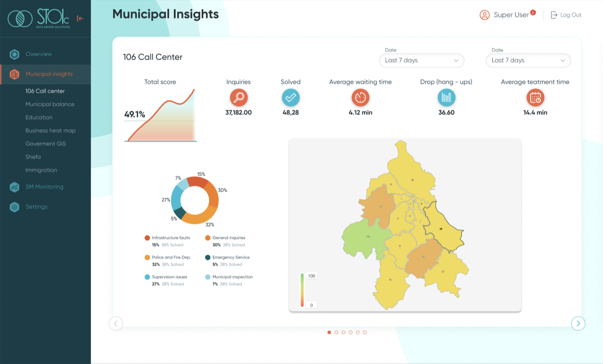Screen dimensions: 603x364
Task: Click the Average treatment time calendar icon
Action: (535, 98)
